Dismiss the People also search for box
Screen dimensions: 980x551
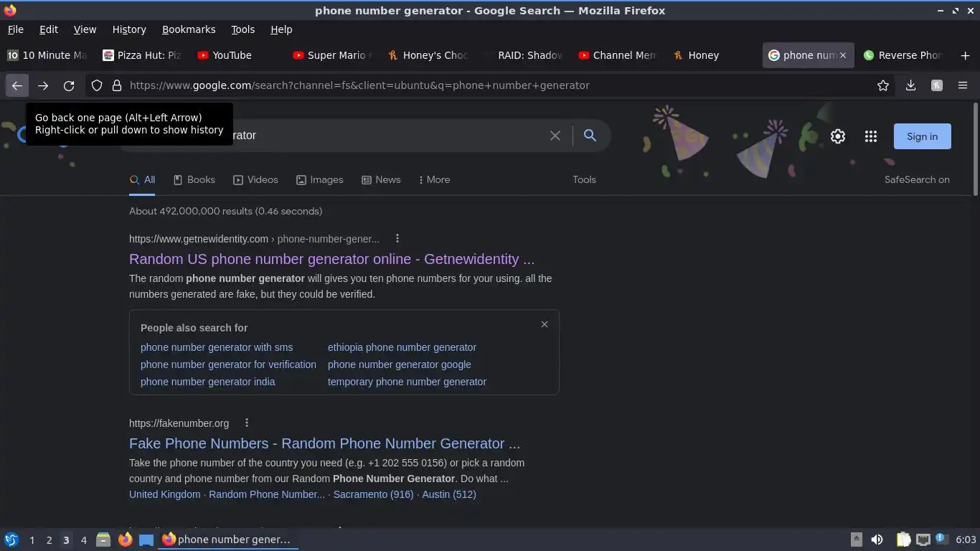545,324
